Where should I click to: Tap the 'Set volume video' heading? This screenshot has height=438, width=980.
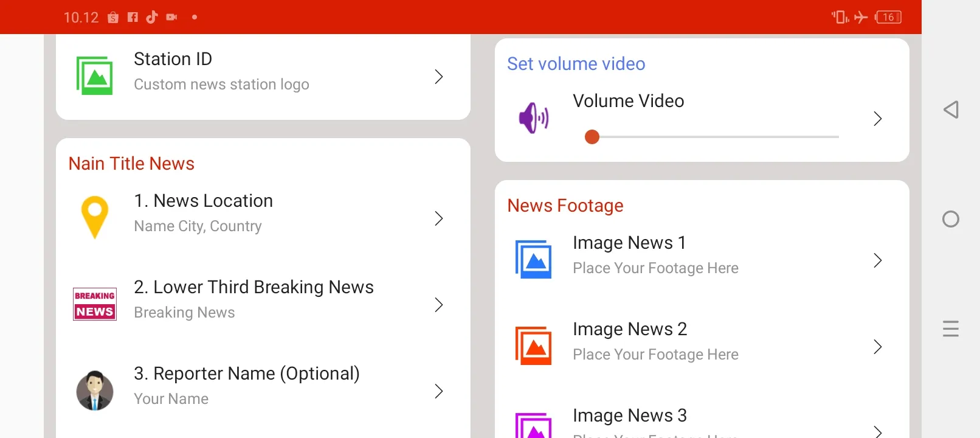pos(576,64)
